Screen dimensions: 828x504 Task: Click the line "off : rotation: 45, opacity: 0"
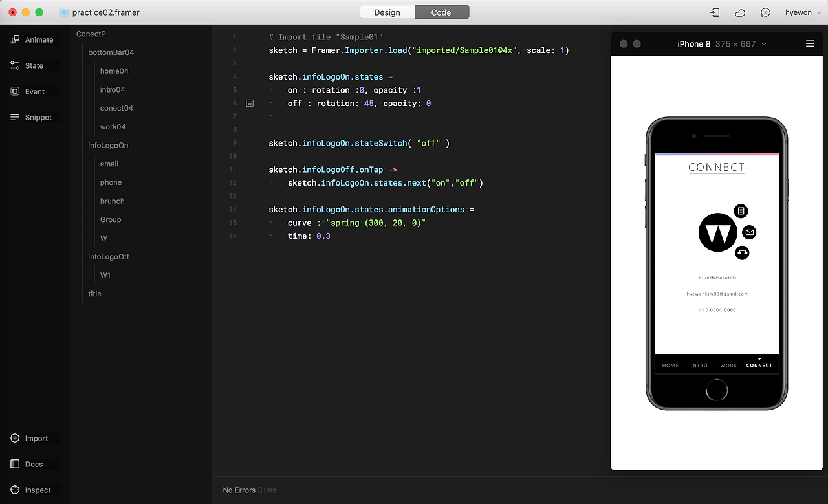pyautogui.click(x=359, y=104)
